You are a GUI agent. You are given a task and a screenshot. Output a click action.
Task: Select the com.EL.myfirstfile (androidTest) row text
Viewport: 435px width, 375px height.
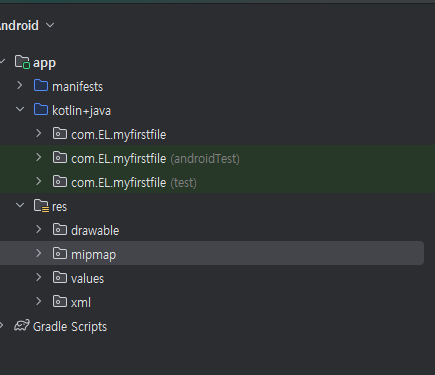155,159
